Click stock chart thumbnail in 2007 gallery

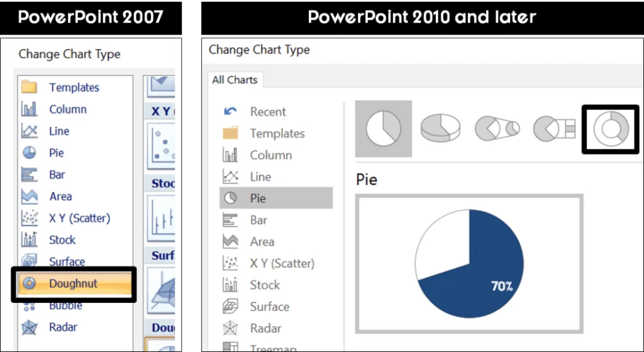point(161,220)
